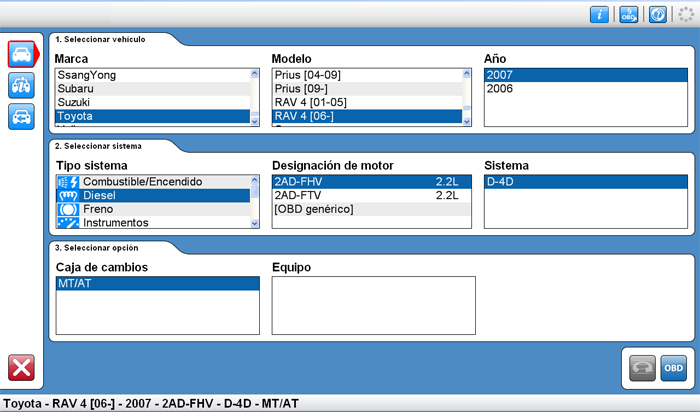Click the blue OBD button
This screenshot has height=412, width=700.
coord(674,368)
